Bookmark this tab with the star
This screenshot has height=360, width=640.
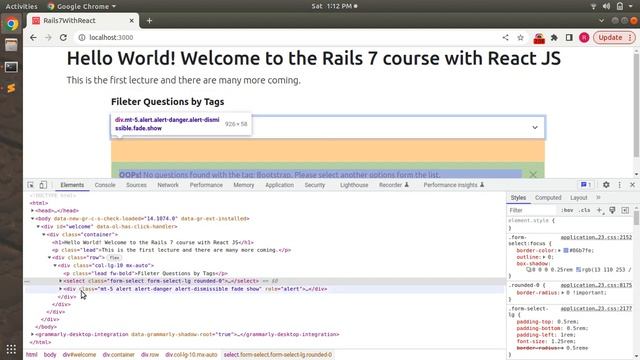coord(520,38)
